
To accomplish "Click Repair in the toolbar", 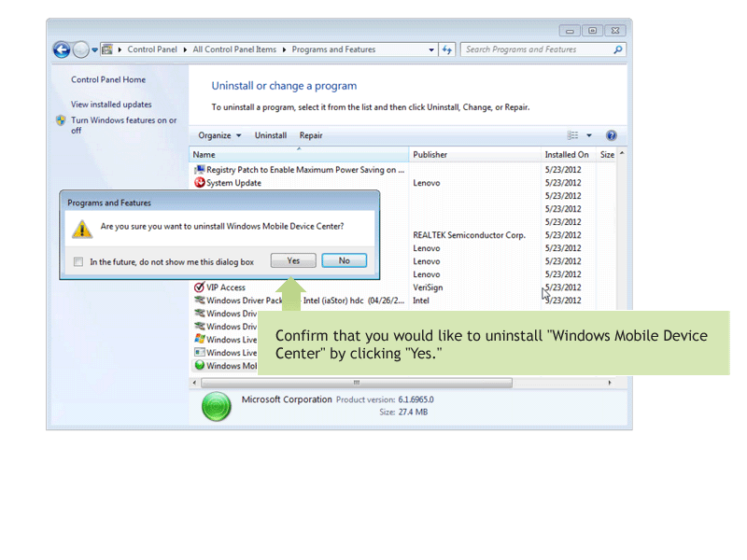I will click(311, 135).
